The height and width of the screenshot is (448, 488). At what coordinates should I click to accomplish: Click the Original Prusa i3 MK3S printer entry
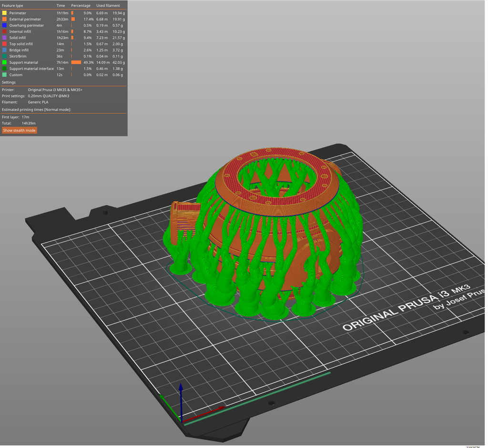pos(55,90)
